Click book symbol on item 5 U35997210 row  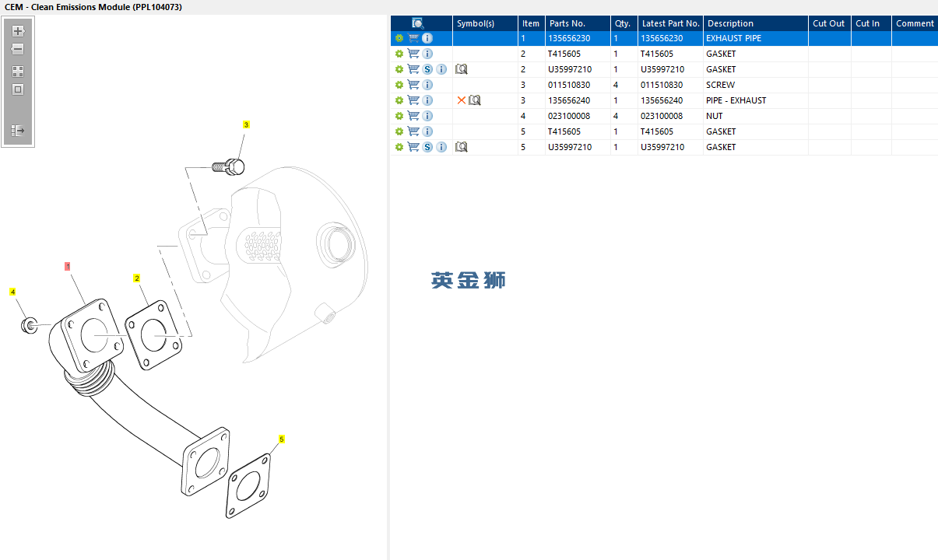(x=462, y=147)
